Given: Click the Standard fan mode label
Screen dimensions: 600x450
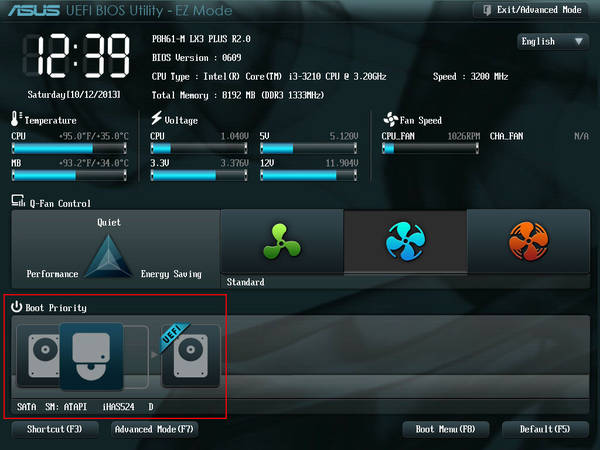Looking at the screenshot, I should click(245, 282).
